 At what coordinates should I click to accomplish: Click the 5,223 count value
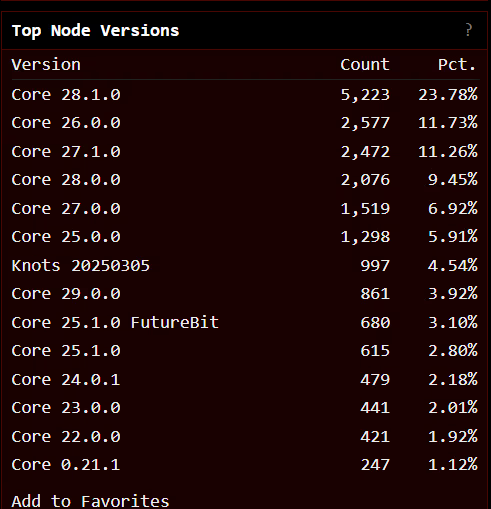365,95
